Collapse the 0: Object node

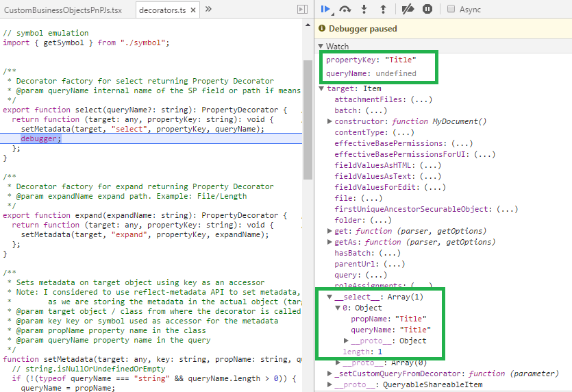point(338,308)
